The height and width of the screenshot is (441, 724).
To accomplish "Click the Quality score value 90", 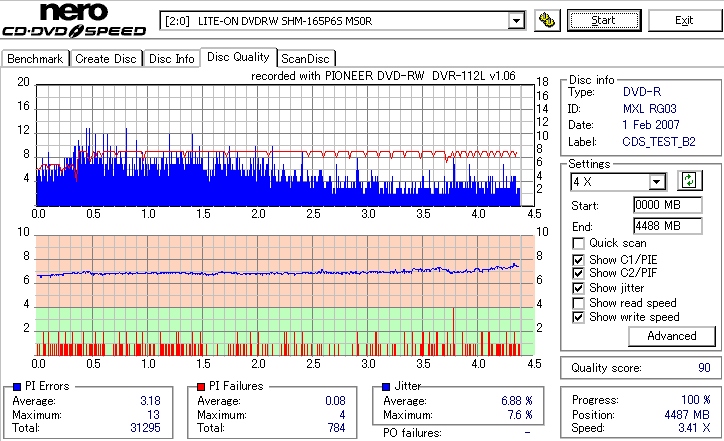I will click(x=704, y=368).
